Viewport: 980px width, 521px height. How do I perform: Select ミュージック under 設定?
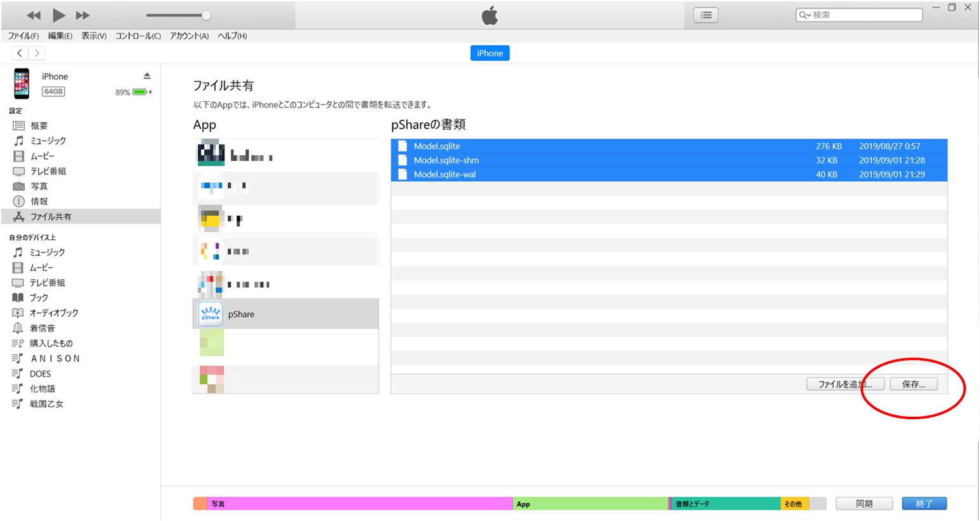click(81, 141)
